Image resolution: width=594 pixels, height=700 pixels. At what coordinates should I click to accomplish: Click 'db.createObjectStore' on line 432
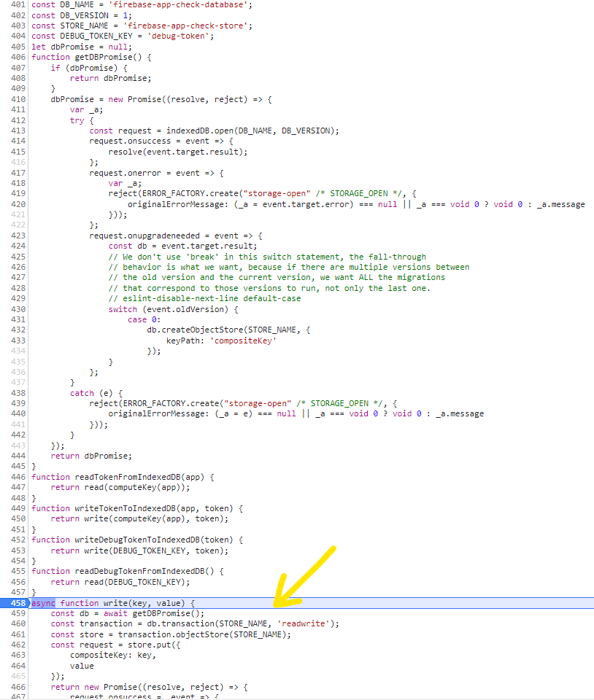195,330
